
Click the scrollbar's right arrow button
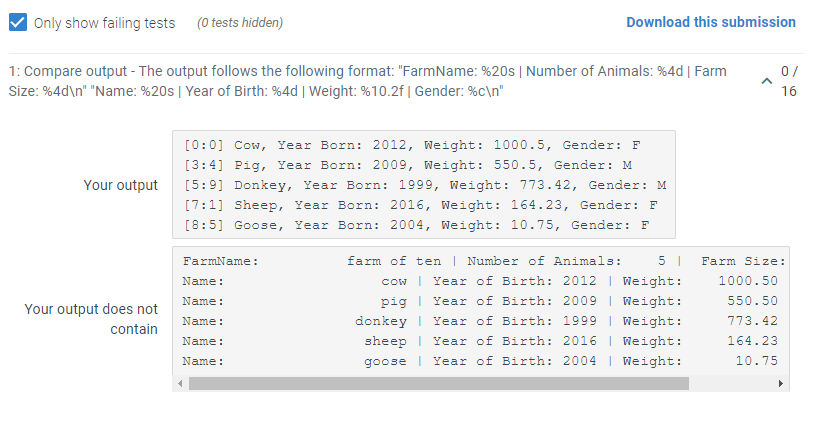781,383
